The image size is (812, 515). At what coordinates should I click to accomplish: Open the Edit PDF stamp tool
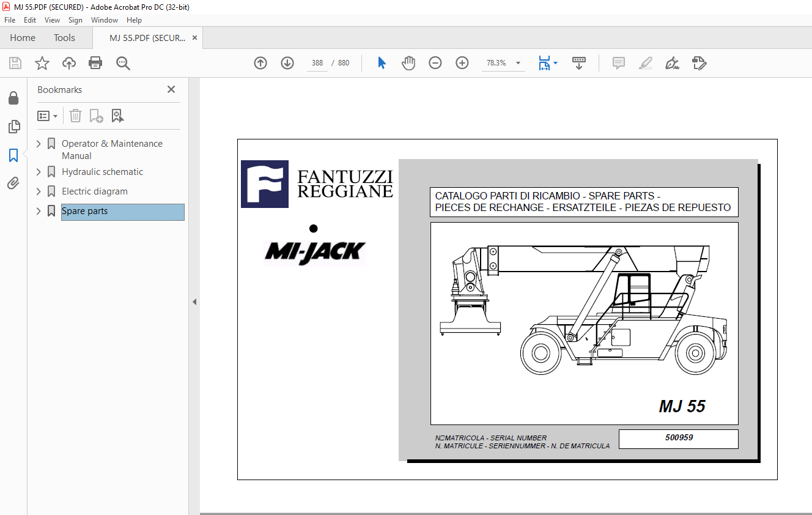pyautogui.click(x=699, y=63)
